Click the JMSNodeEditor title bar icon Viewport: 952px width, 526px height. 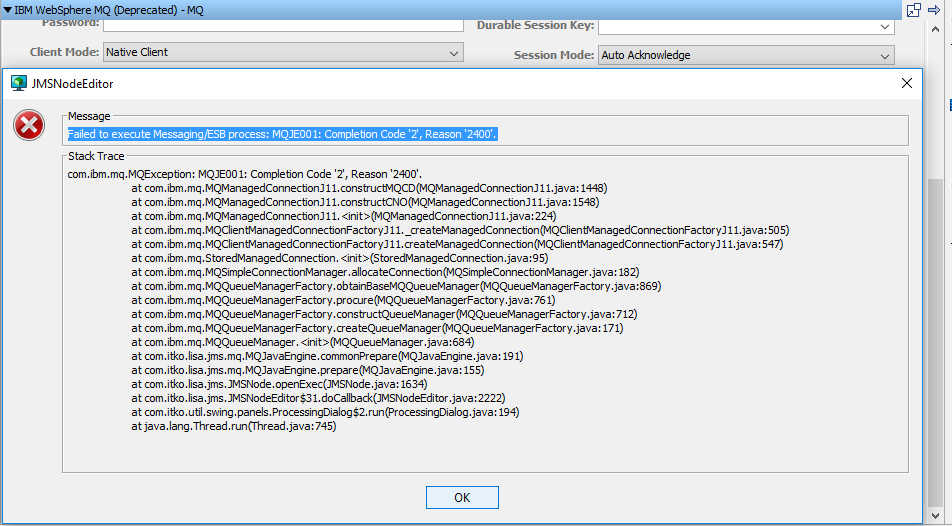pos(19,83)
